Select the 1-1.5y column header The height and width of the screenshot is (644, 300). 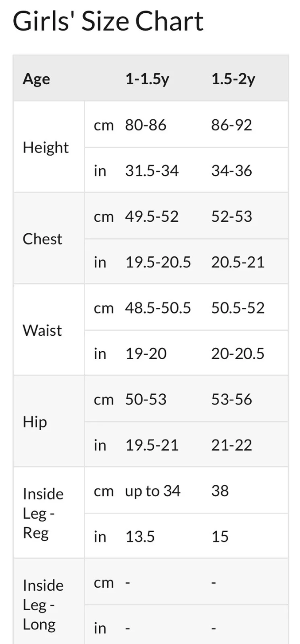(x=147, y=79)
